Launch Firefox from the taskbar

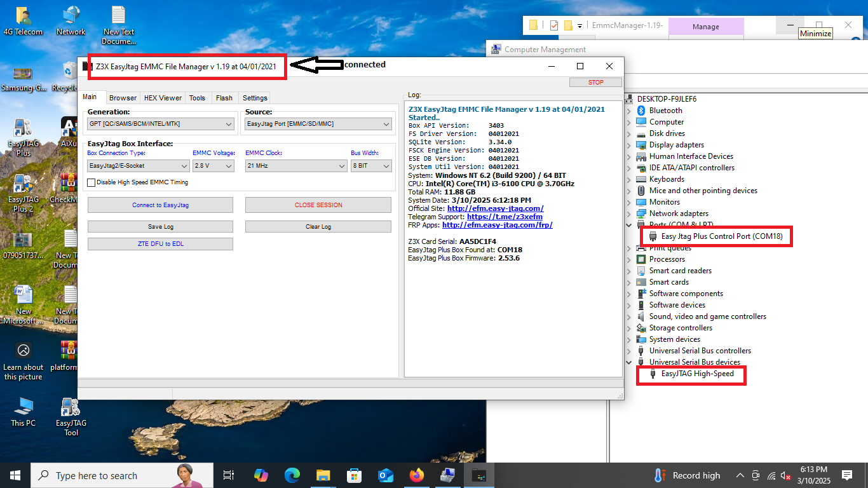417,475
